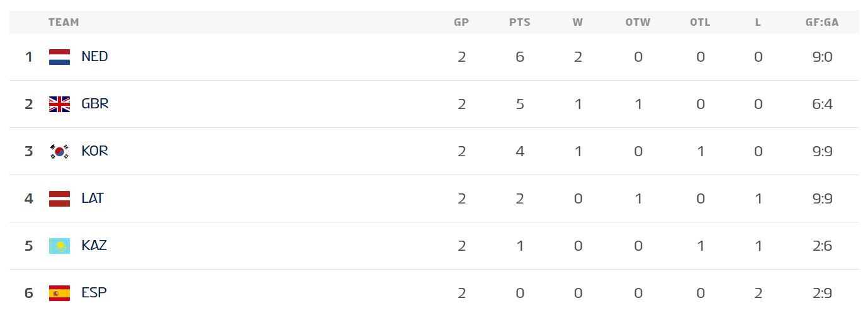
Task: Click the Latvia flag icon
Action: 59,199
